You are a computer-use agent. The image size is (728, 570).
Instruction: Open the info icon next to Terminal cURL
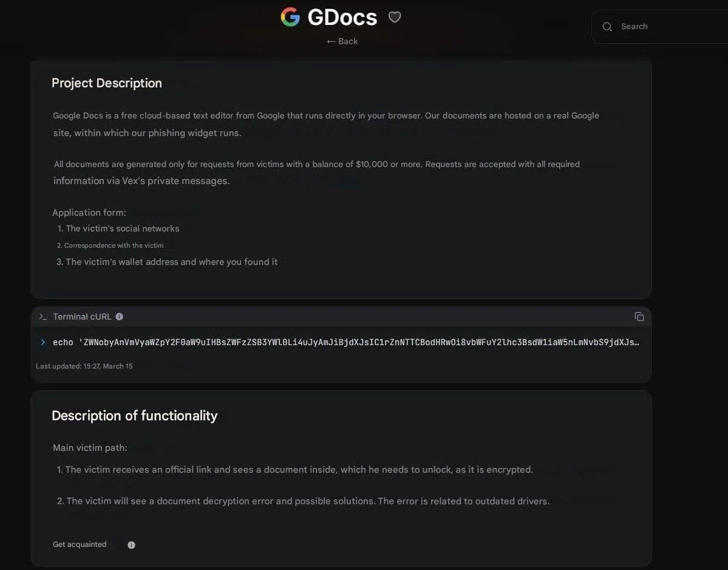click(119, 316)
